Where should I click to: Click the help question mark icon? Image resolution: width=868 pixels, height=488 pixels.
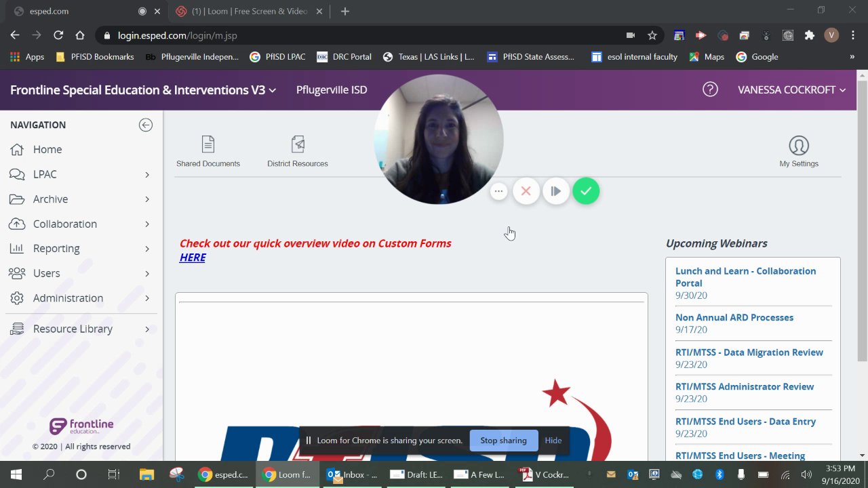pyautogui.click(x=710, y=89)
